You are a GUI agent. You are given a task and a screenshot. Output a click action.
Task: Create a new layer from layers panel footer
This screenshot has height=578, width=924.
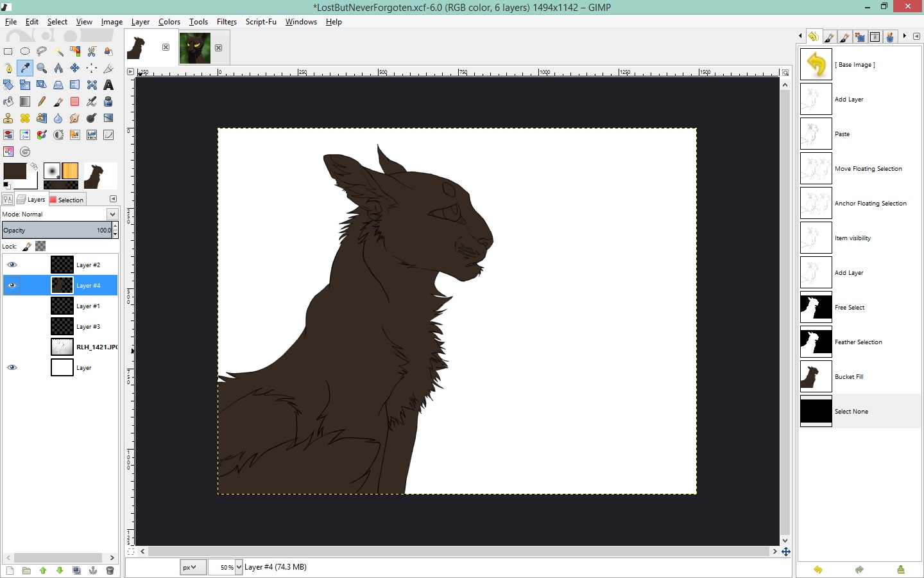click(x=10, y=570)
